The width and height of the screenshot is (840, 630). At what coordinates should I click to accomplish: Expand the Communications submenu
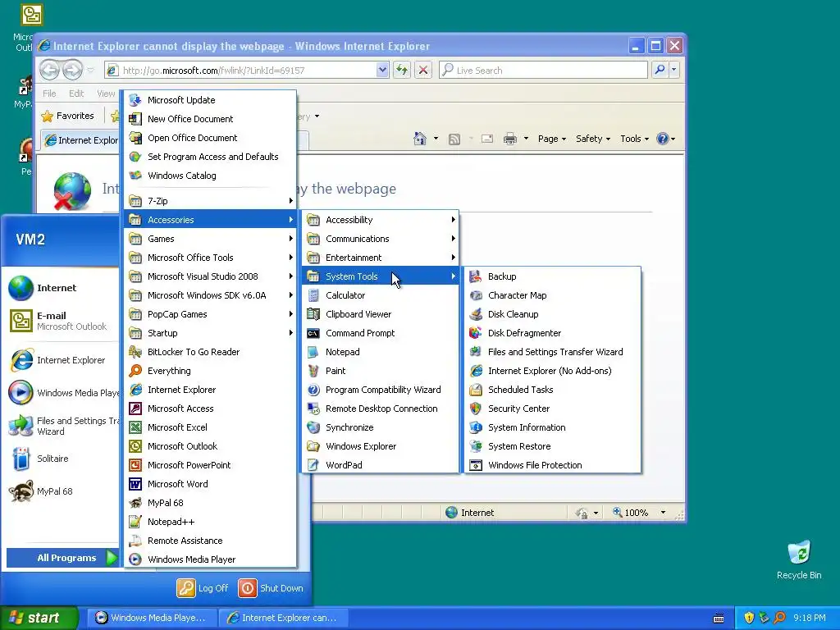[x=381, y=239]
